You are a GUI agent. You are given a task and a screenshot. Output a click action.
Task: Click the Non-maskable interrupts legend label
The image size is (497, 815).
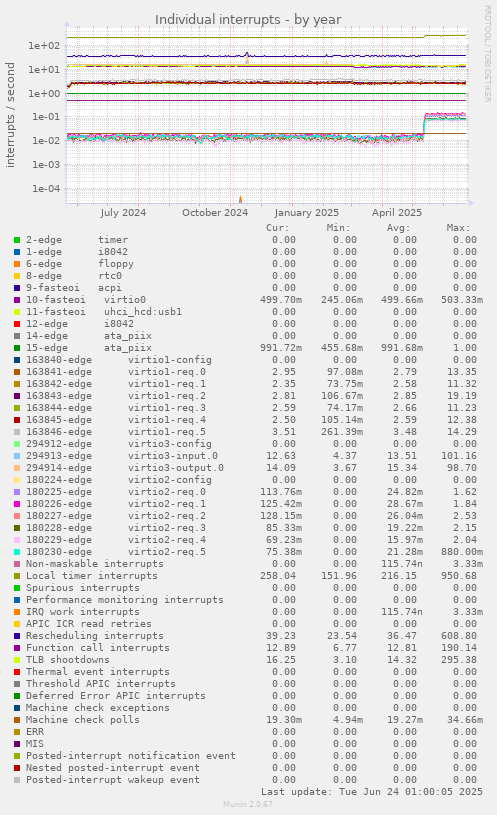[95, 564]
